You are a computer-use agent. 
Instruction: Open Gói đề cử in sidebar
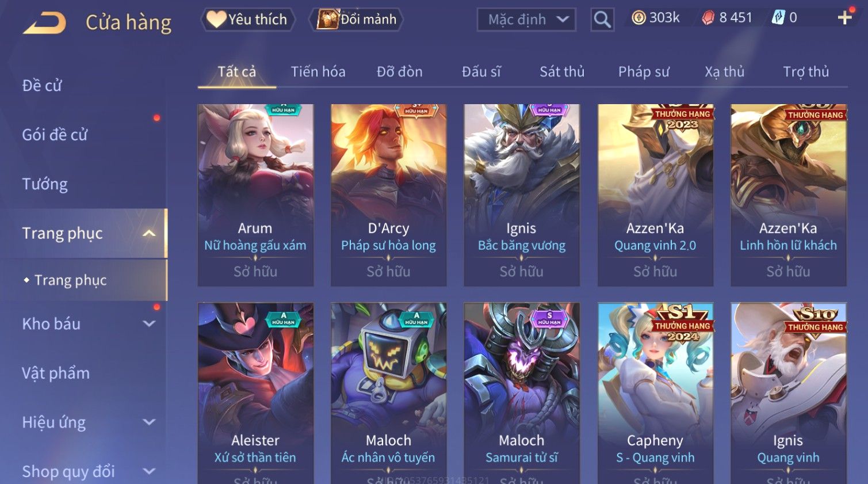click(55, 135)
